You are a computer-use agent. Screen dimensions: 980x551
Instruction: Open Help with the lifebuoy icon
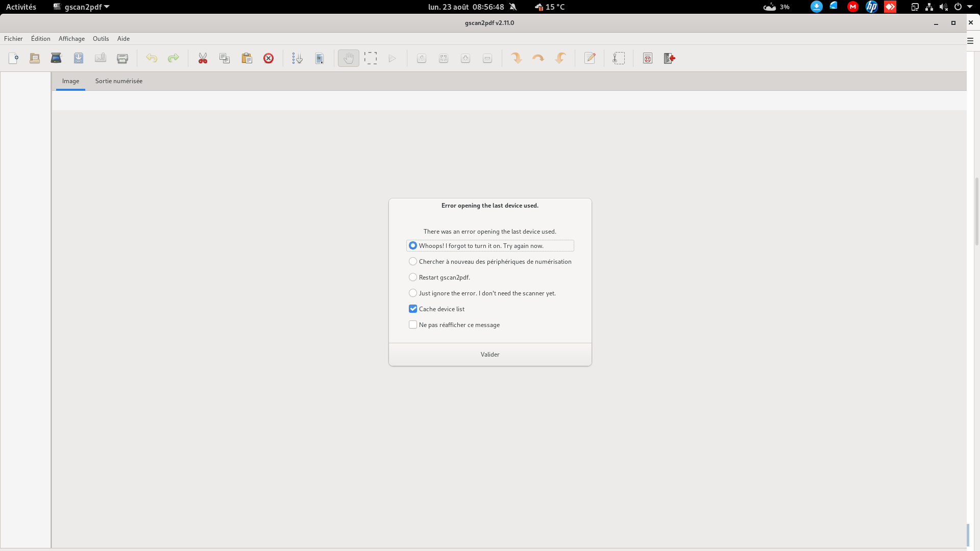[x=648, y=58]
